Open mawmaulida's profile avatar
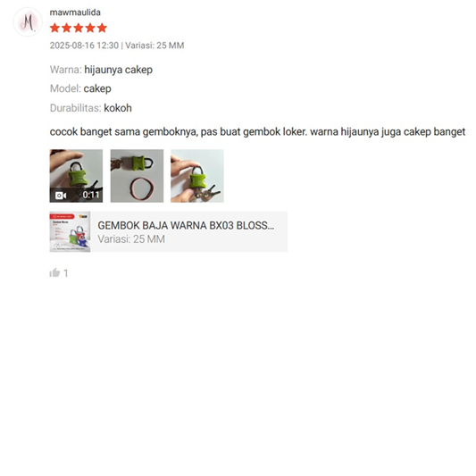The width and height of the screenshot is (476, 476). coord(28,22)
